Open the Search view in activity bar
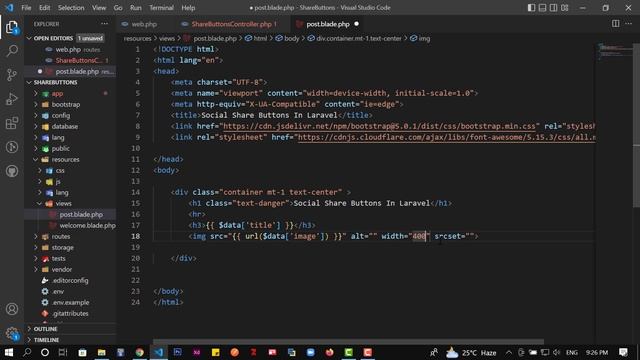 [x=12, y=51]
